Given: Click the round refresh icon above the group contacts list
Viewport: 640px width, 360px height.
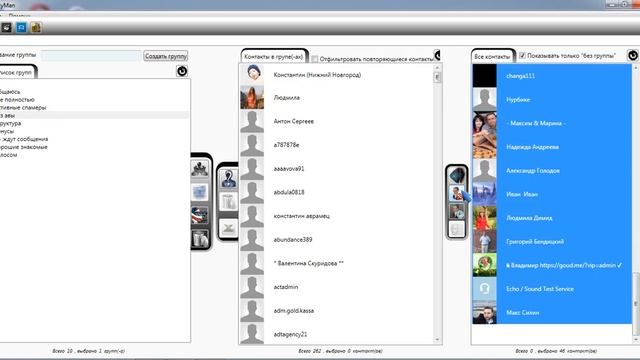Looking at the screenshot, I should (437, 55).
